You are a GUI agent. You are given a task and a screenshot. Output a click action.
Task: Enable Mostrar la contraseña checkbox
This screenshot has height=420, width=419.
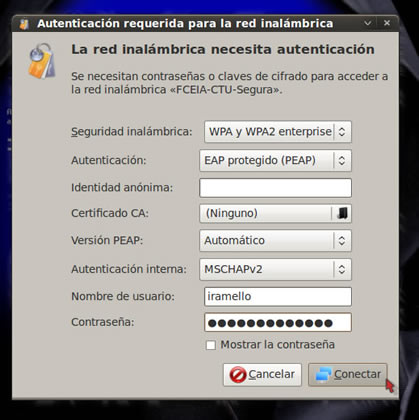211,345
